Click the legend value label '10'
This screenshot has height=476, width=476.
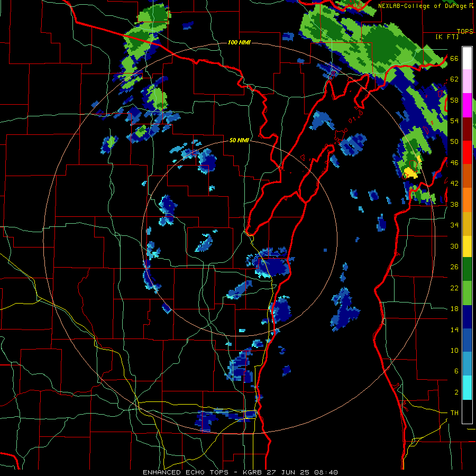pos(454,351)
